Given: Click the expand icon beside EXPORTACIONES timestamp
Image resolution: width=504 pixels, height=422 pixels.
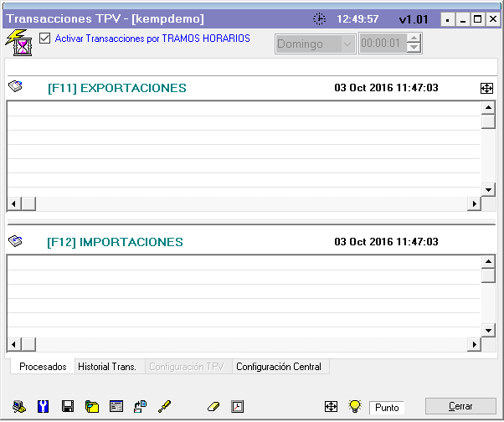Looking at the screenshot, I should 487,88.
